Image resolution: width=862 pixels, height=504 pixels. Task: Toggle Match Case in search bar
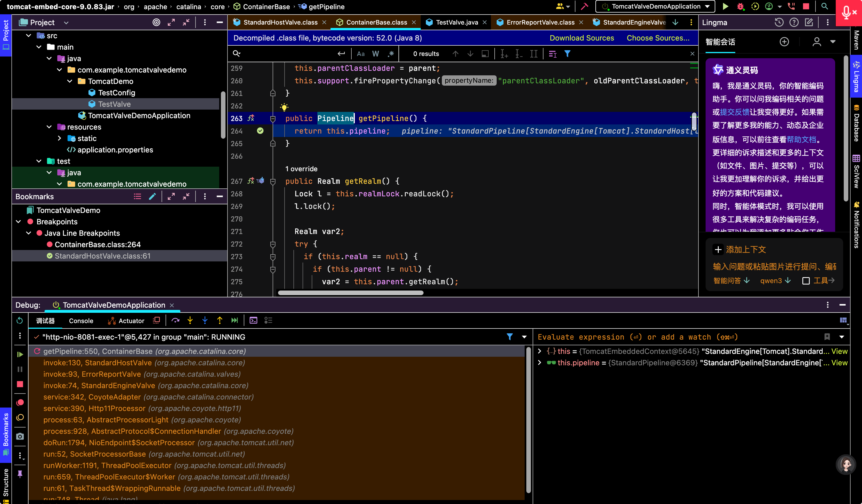coord(360,54)
